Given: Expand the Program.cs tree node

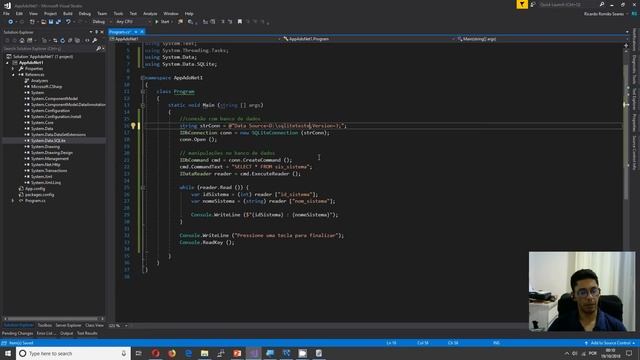Looking at the screenshot, I should pyautogui.click(x=13, y=201).
